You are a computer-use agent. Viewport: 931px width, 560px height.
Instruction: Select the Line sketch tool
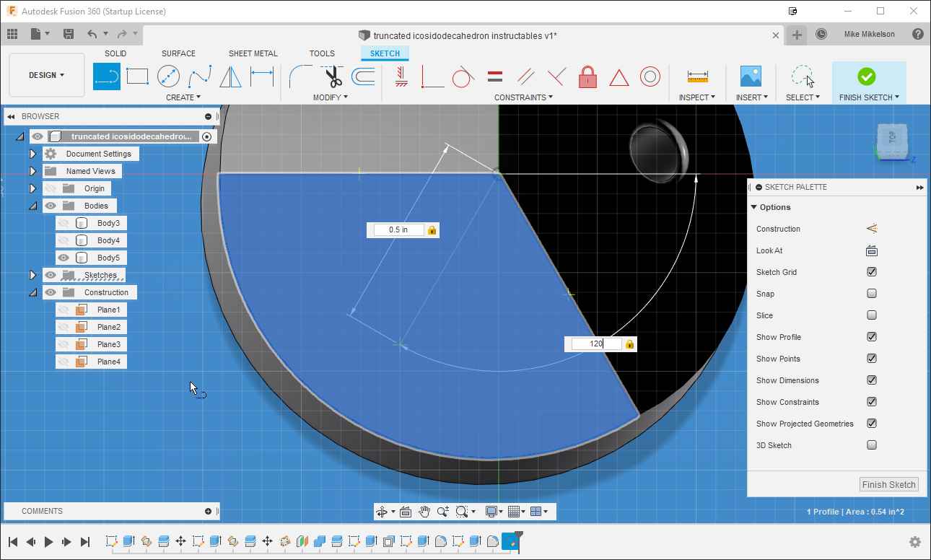[106, 76]
